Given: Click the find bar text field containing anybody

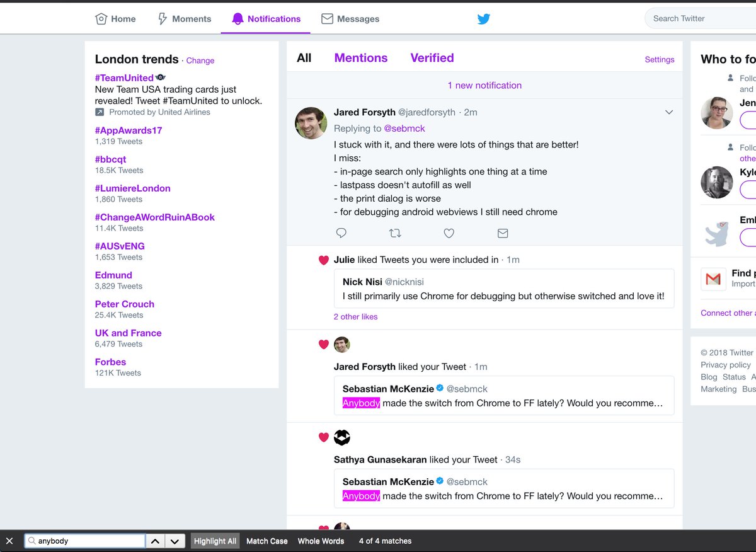Looking at the screenshot, I should pos(85,541).
